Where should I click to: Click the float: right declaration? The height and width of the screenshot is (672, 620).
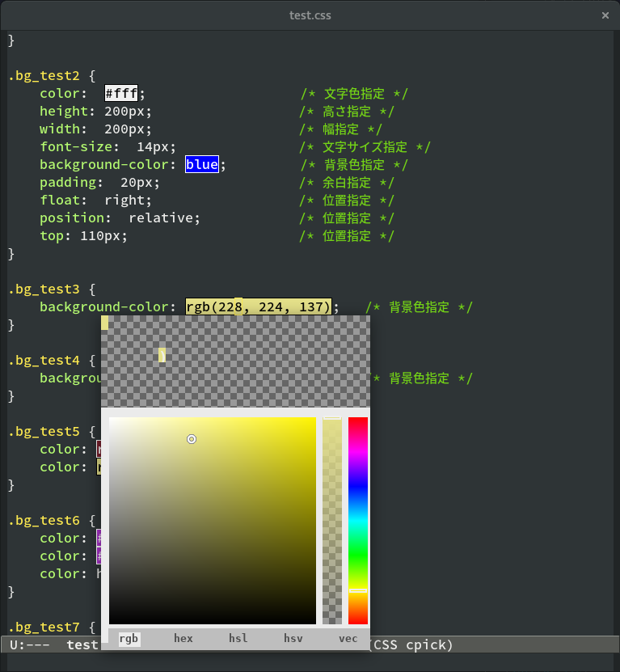click(95, 200)
